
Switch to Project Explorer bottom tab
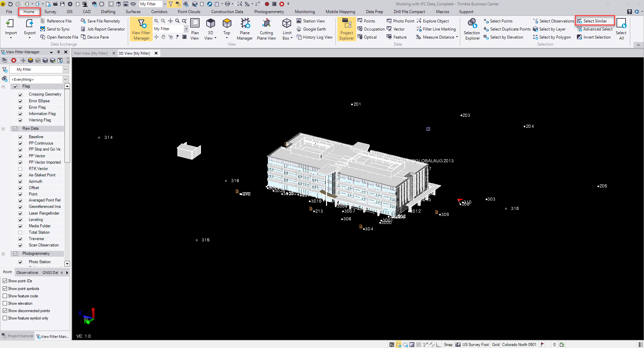[x=17, y=336]
